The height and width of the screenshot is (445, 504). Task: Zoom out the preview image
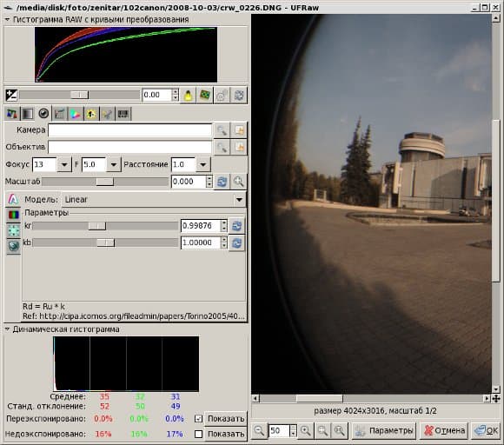pos(260,430)
